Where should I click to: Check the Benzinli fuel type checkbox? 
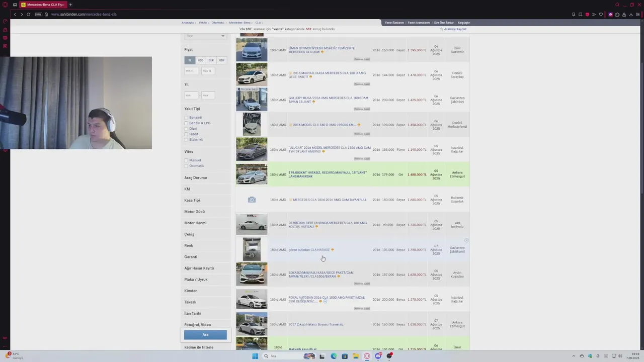tap(186, 118)
